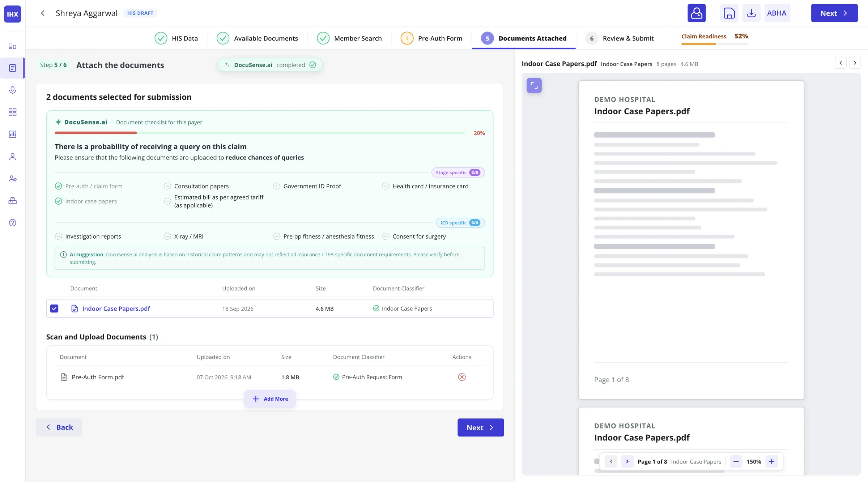Open the bar chart analytics sidebar icon
The height and width of the screenshot is (482, 868).
click(x=13, y=134)
